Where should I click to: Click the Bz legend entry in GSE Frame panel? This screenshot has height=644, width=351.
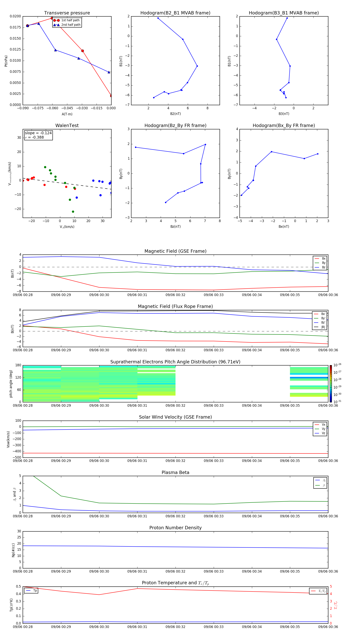click(x=320, y=267)
